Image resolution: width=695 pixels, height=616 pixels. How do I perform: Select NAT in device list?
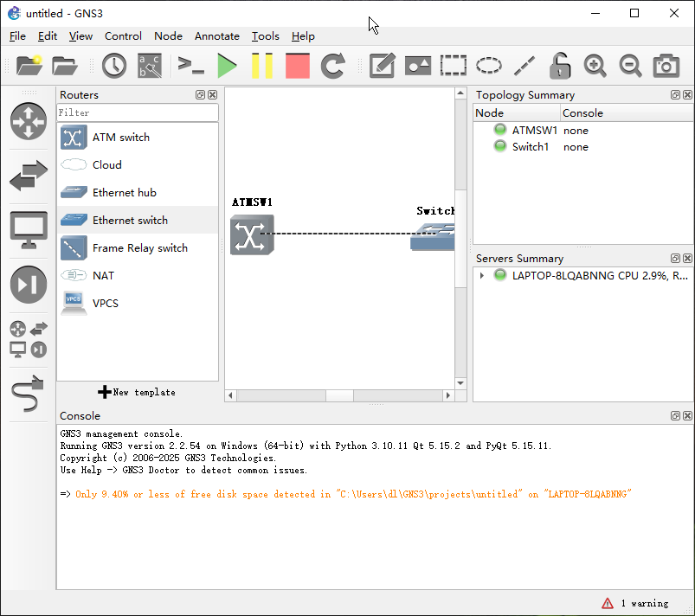(x=138, y=276)
